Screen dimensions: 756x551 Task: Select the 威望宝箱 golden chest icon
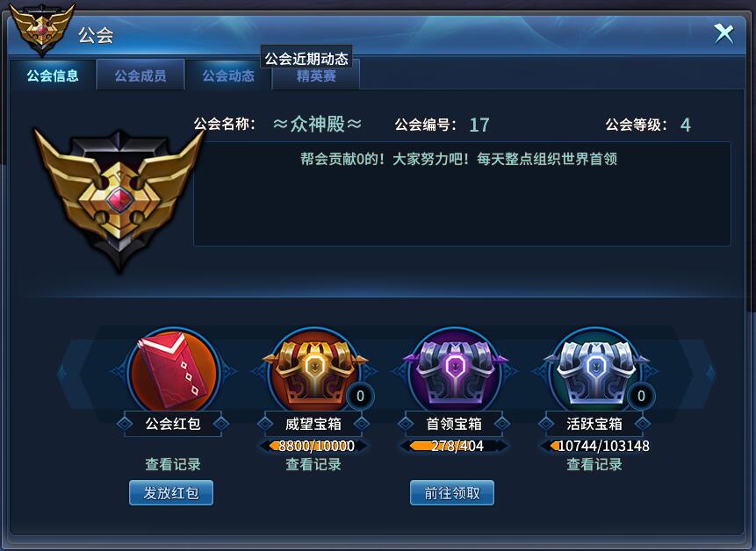click(x=314, y=369)
